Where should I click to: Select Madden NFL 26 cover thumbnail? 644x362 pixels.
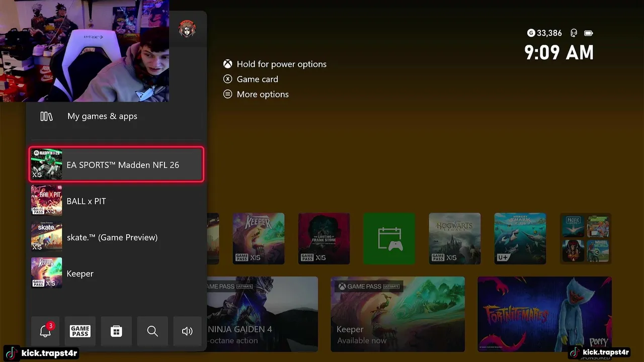coord(47,165)
